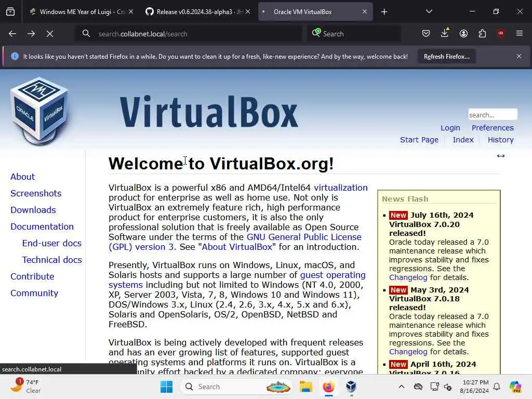
Task: Open GNU General Public License link
Action: (x=304, y=237)
